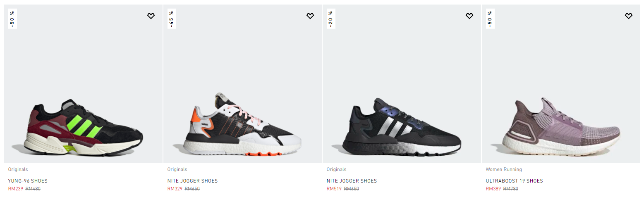Click the -50% discount badge on Yung-96
Viewport: 644px width, 197px height.
[x=12, y=19]
